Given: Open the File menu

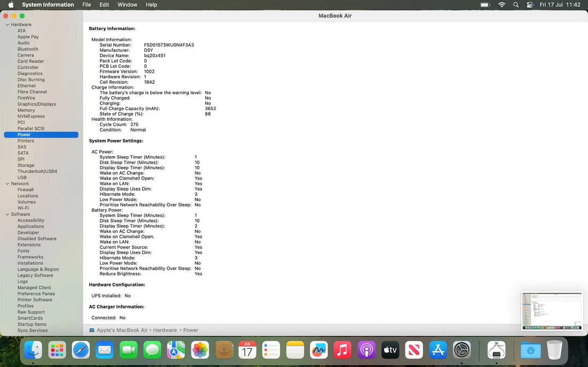Looking at the screenshot, I should tap(87, 5).
